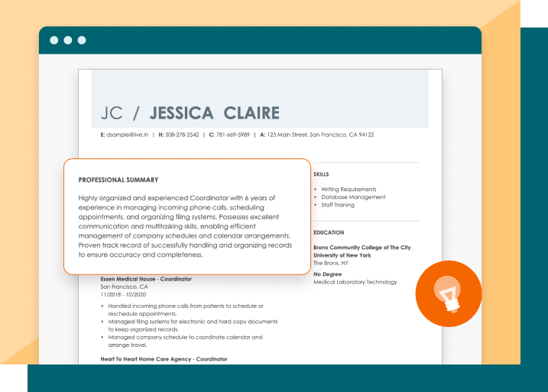
Task: Select the Staff Training skill bullet
Action: (338, 205)
